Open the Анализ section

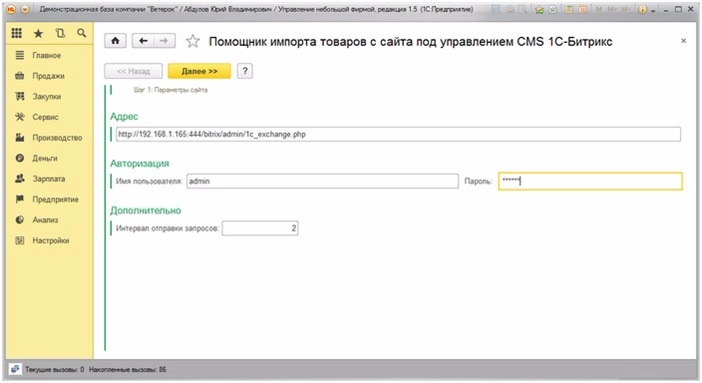click(49, 220)
